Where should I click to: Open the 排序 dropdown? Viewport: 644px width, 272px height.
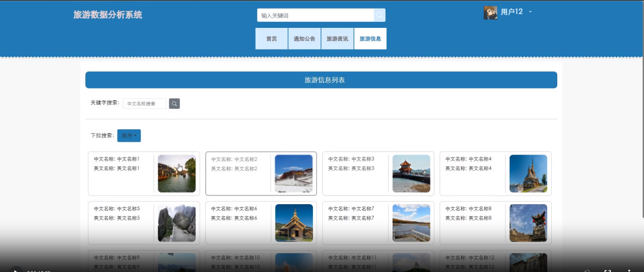pos(129,136)
